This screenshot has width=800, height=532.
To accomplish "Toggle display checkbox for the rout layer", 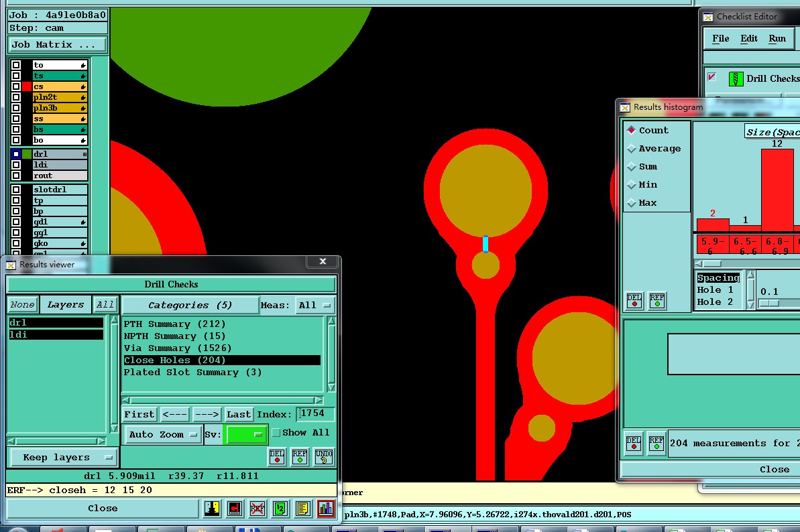I will click(x=16, y=176).
